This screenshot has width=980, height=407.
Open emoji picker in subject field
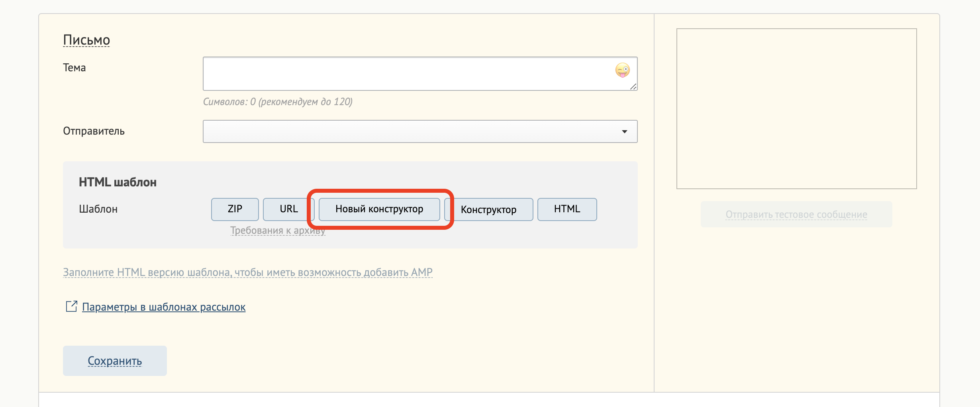pyautogui.click(x=622, y=70)
